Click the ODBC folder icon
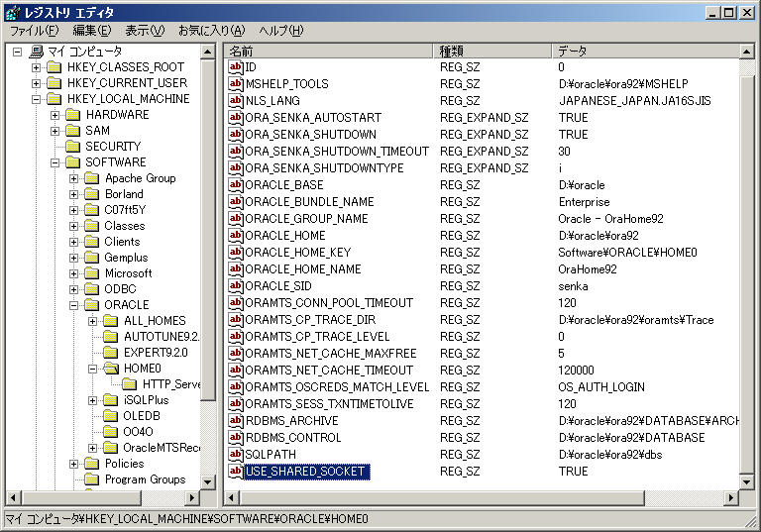The height and width of the screenshot is (532, 761). pyautogui.click(x=92, y=289)
